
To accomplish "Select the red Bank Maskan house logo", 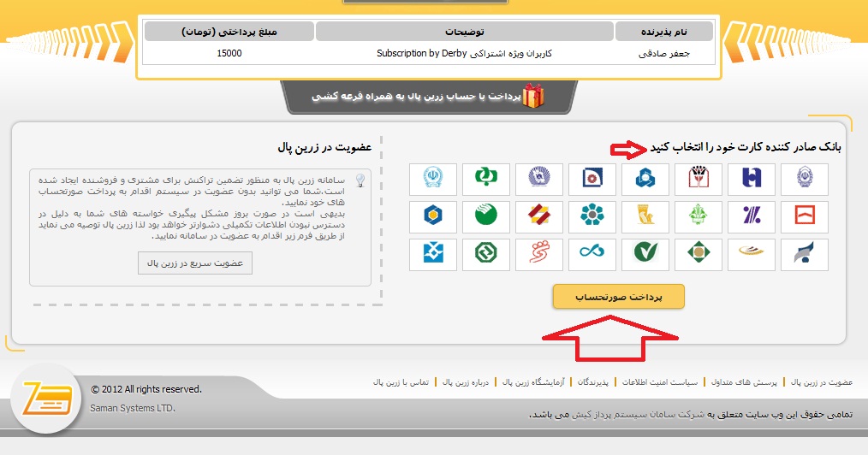I will coord(699,179).
